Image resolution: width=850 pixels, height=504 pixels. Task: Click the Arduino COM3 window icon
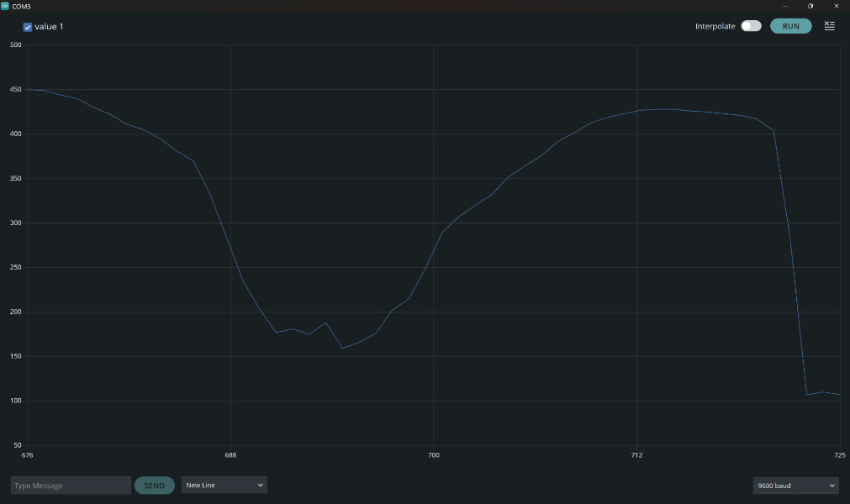pyautogui.click(x=5, y=6)
